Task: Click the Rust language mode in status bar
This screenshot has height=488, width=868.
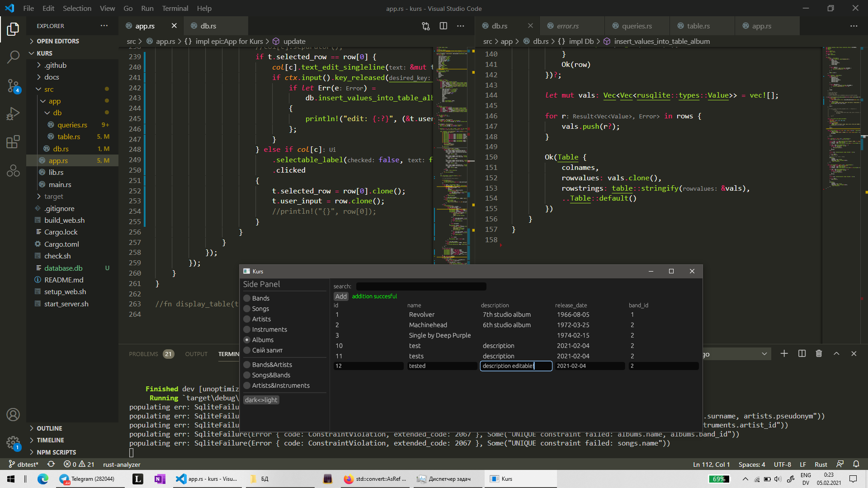Action: [x=821, y=464]
